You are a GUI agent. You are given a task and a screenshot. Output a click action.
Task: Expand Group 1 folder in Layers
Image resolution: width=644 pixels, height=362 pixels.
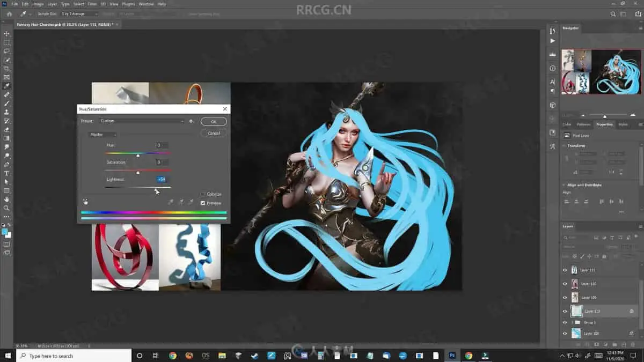(x=573, y=322)
